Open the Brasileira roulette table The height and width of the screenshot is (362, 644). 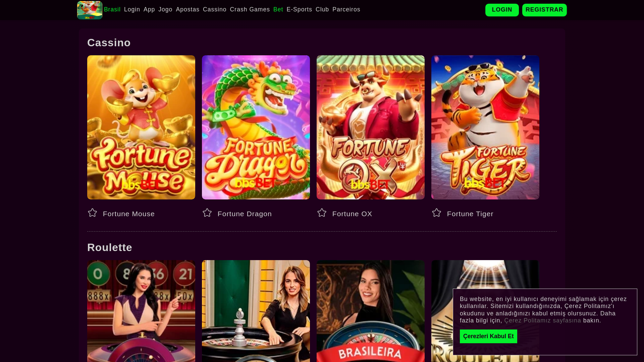[371, 311]
